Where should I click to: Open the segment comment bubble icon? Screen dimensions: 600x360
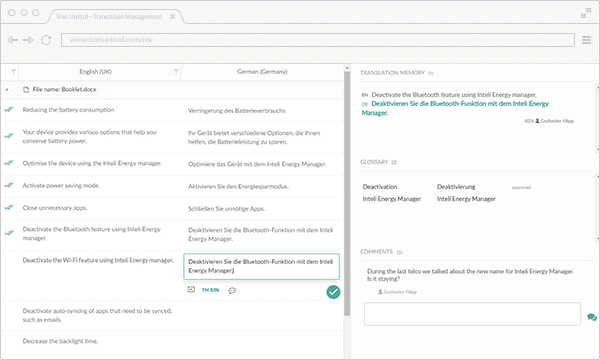[232, 290]
